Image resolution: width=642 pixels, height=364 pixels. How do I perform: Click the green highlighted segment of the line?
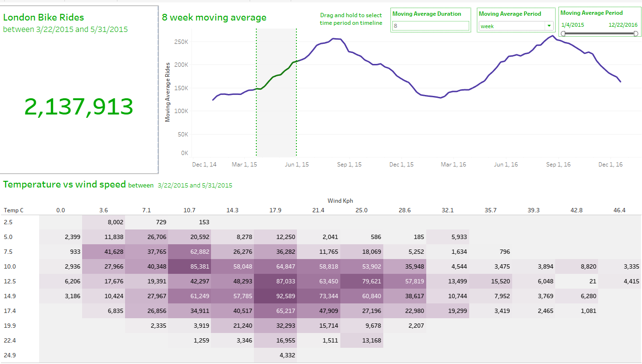point(277,76)
